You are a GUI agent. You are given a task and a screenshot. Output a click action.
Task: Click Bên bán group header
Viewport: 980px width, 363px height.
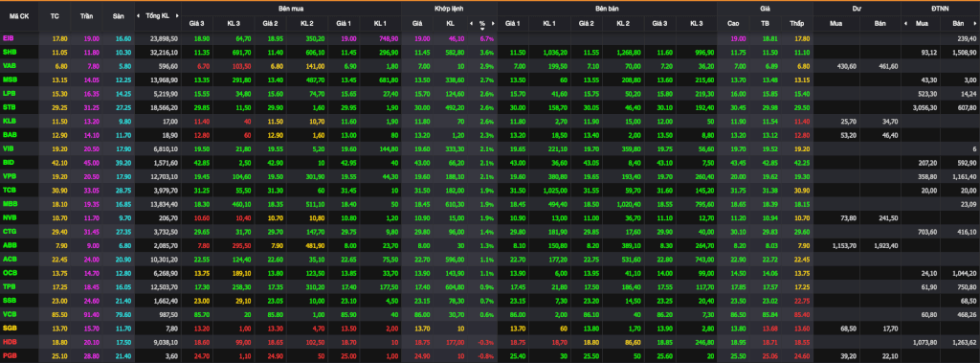click(607, 8)
